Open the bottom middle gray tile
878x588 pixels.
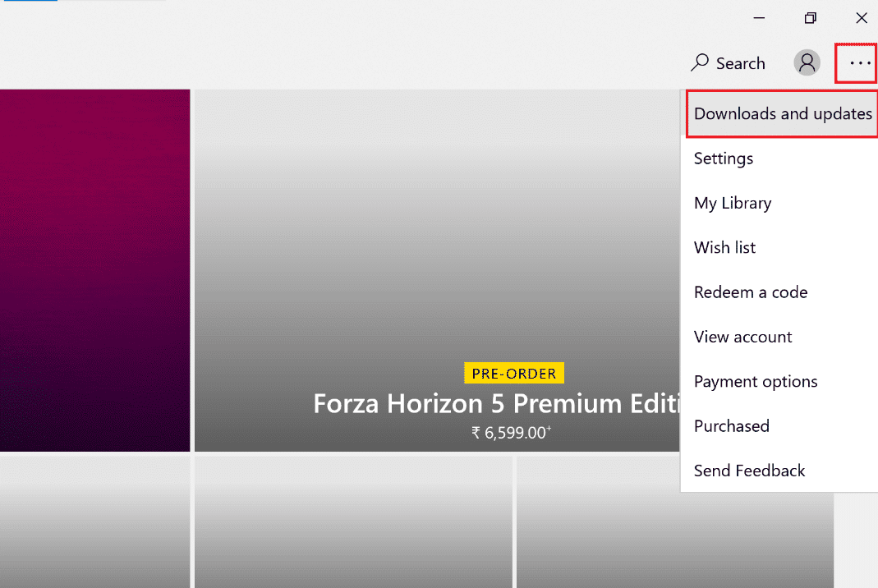353,521
